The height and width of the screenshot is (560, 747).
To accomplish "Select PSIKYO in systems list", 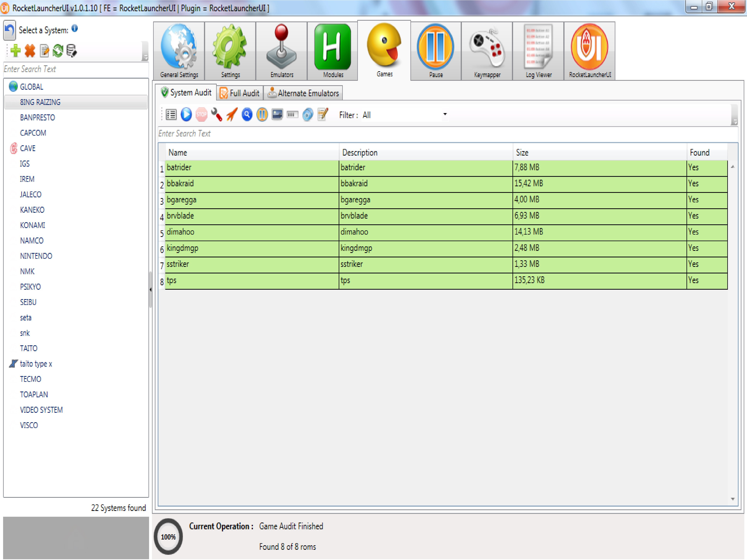I will [x=76, y=287].
